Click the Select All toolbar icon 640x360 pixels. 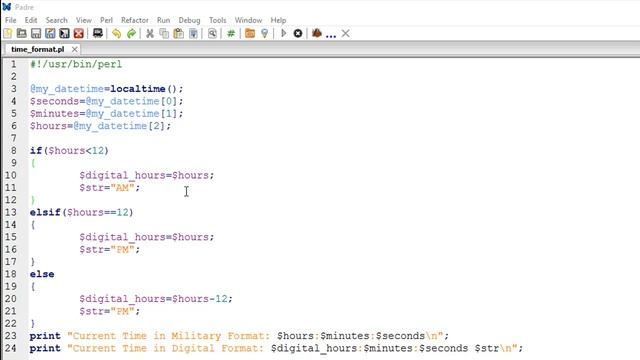pyautogui.click(x=193, y=33)
